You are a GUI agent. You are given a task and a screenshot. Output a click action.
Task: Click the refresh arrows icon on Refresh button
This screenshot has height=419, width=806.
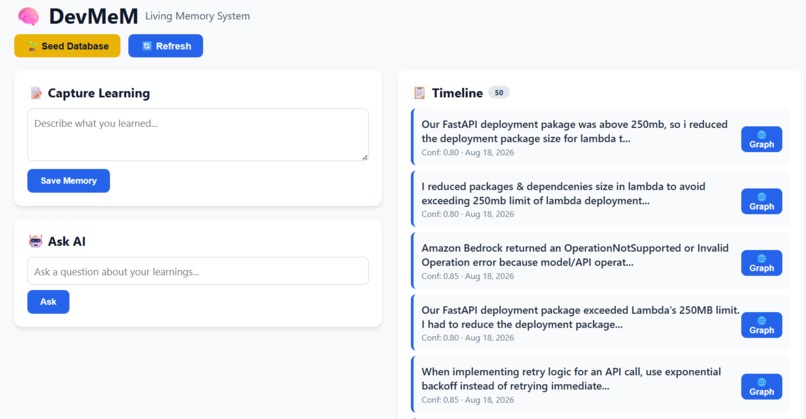(x=147, y=46)
